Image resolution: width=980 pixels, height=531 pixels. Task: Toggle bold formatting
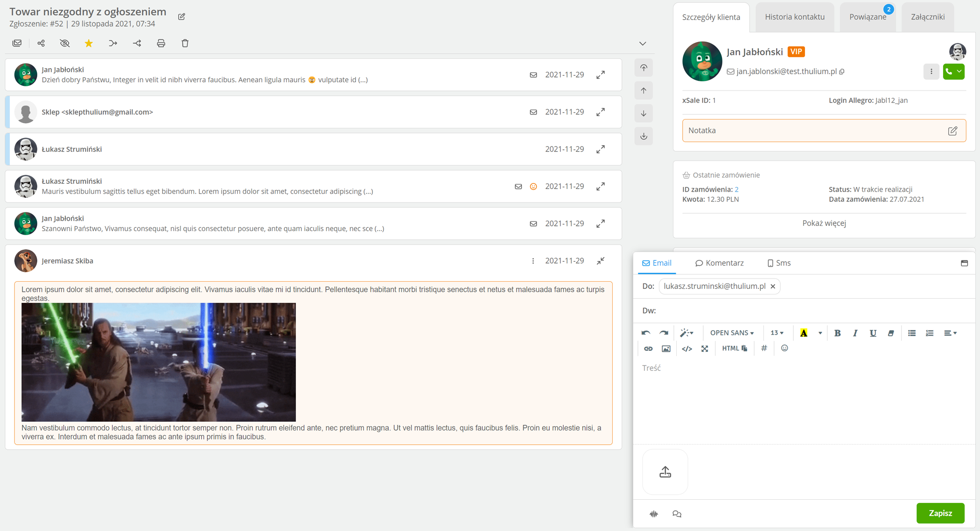(837, 333)
